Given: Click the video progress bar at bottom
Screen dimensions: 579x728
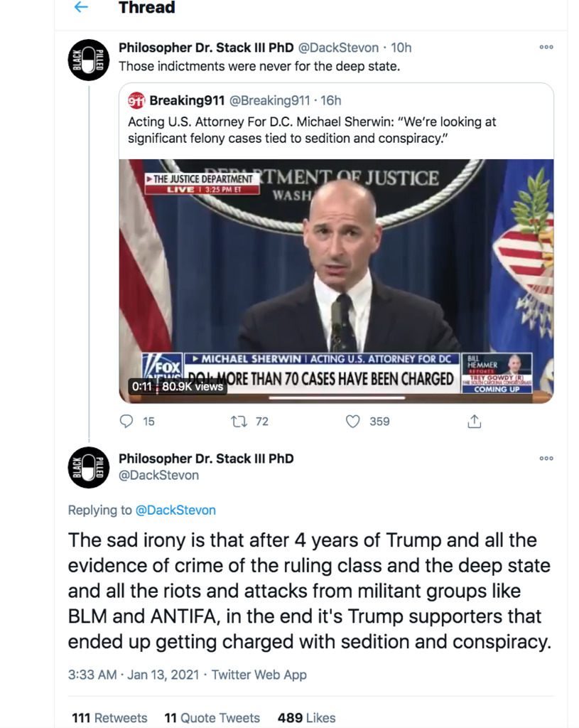Looking at the screenshot, I should tap(335, 398).
